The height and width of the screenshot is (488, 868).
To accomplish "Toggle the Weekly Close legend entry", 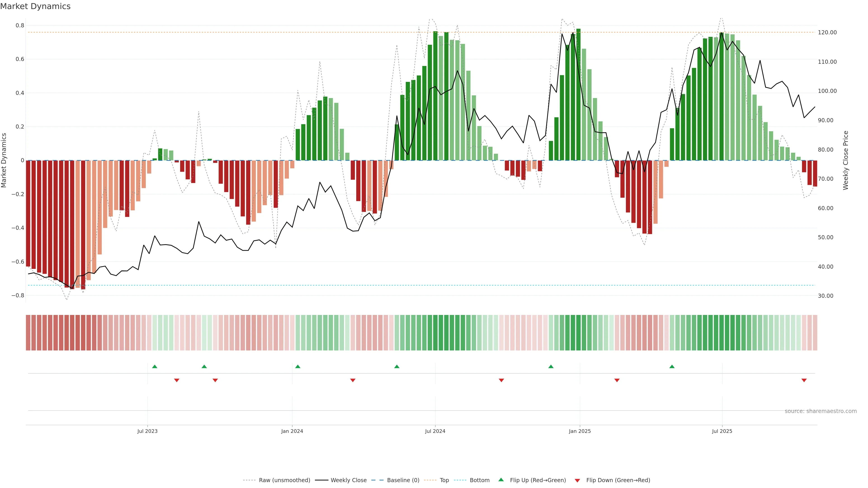I will [348, 480].
